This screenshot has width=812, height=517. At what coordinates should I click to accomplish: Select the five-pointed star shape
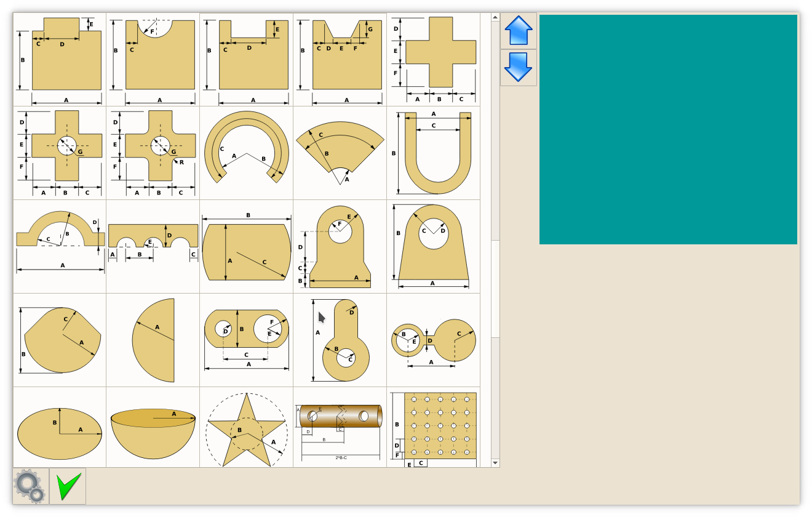(247, 428)
